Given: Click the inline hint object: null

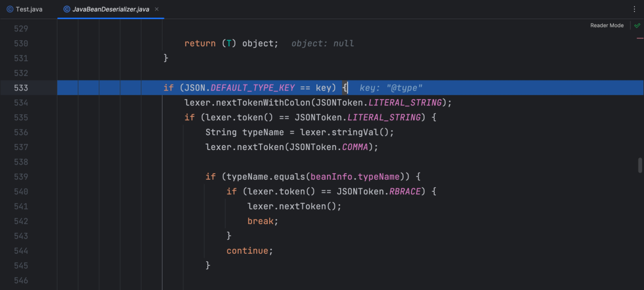Looking at the screenshot, I should tap(323, 44).
